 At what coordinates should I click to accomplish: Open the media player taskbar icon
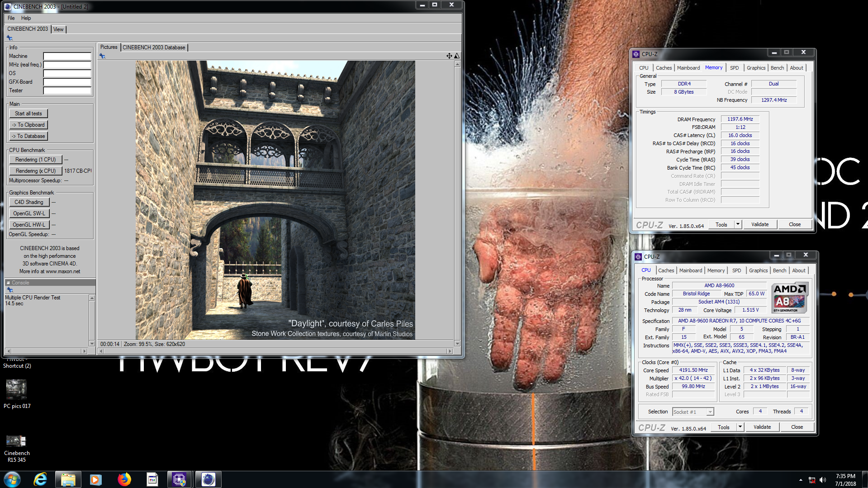pos(96,479)
